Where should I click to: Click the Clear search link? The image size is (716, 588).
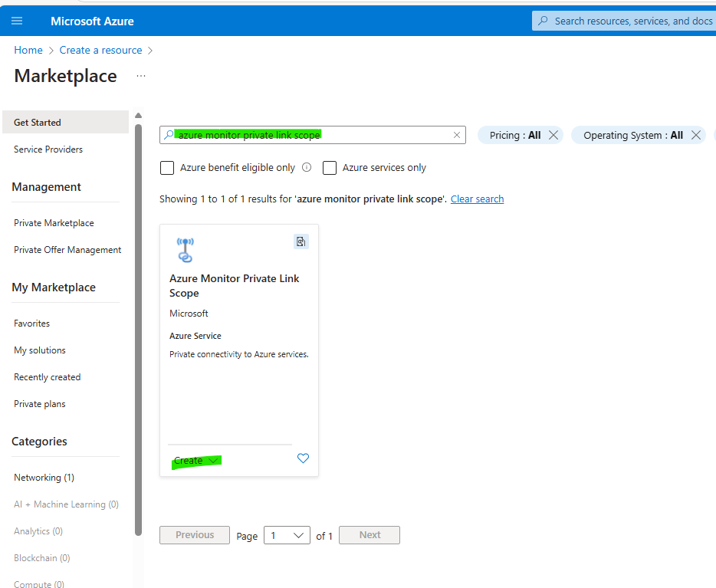(x=477, y=199)
